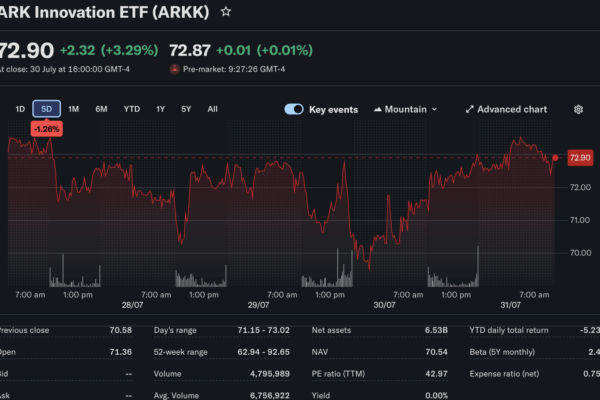This screenshot has height=400, width=600.
Task: Click the Net assets value 6.53B
Action: coord(436,330)
